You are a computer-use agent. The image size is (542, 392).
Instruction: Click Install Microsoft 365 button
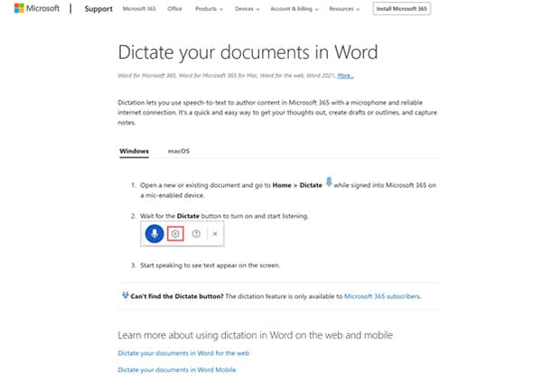click(402, 9)
